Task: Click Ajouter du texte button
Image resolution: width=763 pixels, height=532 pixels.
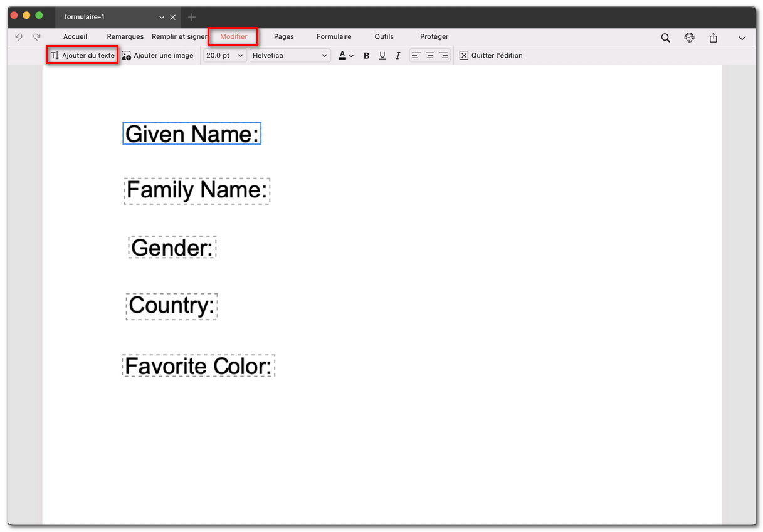Action: tap(83, 56)
